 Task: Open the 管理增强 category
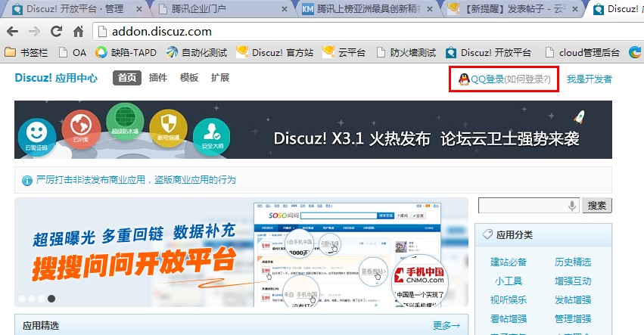click(573, 318)
